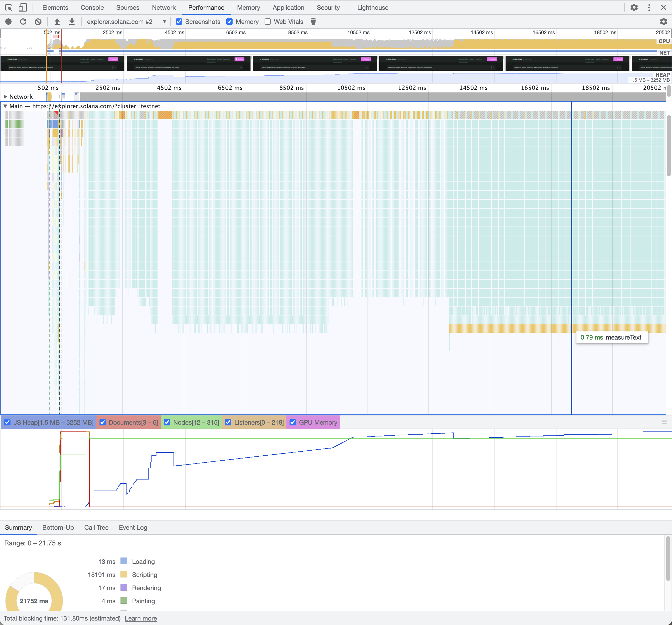Open the Lighthouse tab
This screenshot has width=672, height=625.
pos(372,7)
